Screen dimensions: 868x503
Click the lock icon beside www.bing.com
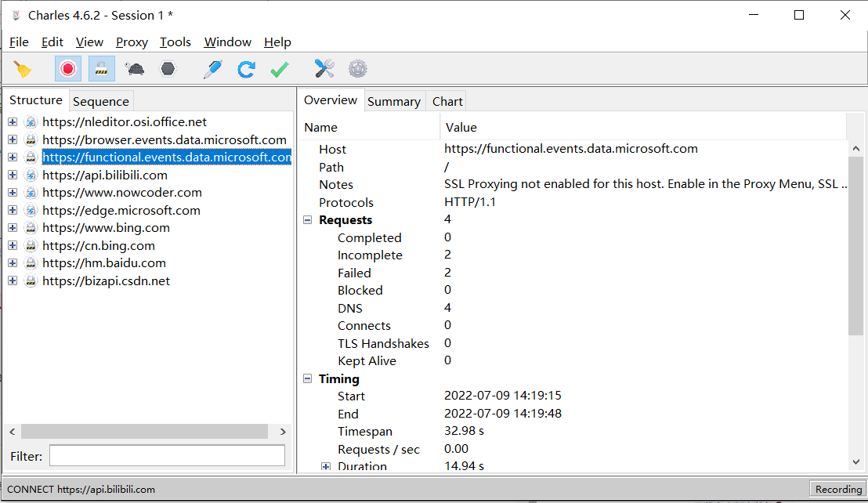31,227
